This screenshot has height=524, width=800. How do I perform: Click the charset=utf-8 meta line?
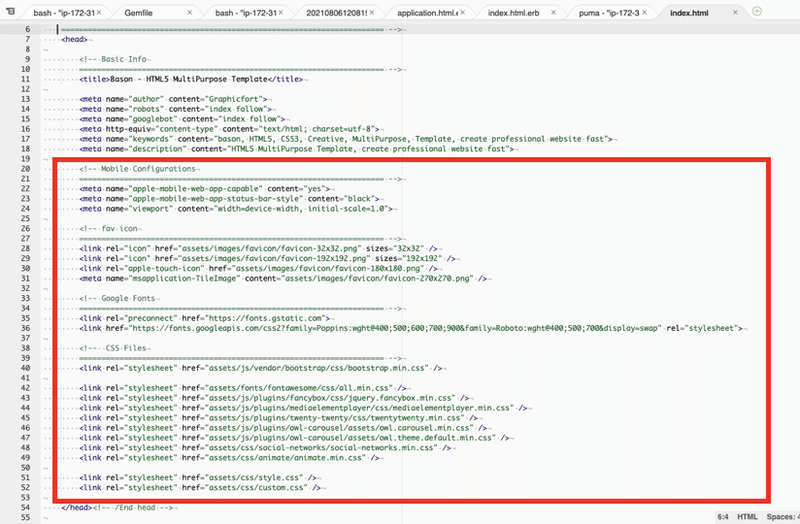coord(230,129)
